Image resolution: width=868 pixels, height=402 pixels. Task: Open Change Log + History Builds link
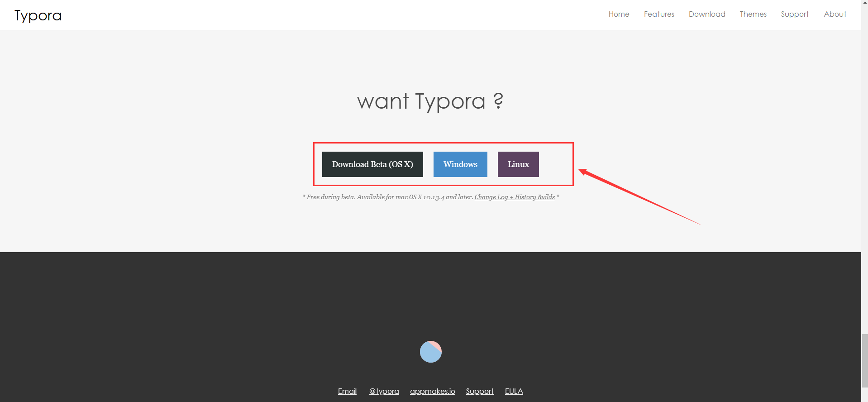[x=515, y=197]
